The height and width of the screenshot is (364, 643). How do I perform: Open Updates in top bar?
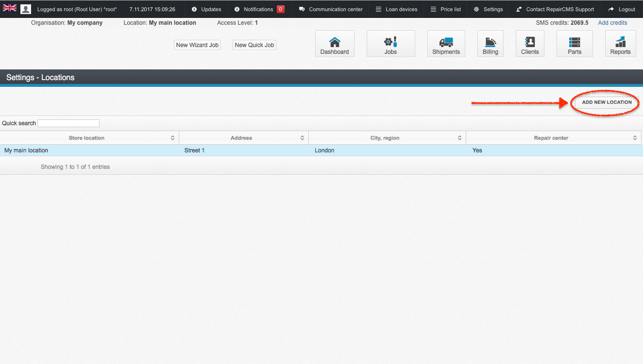coord(206,9)
